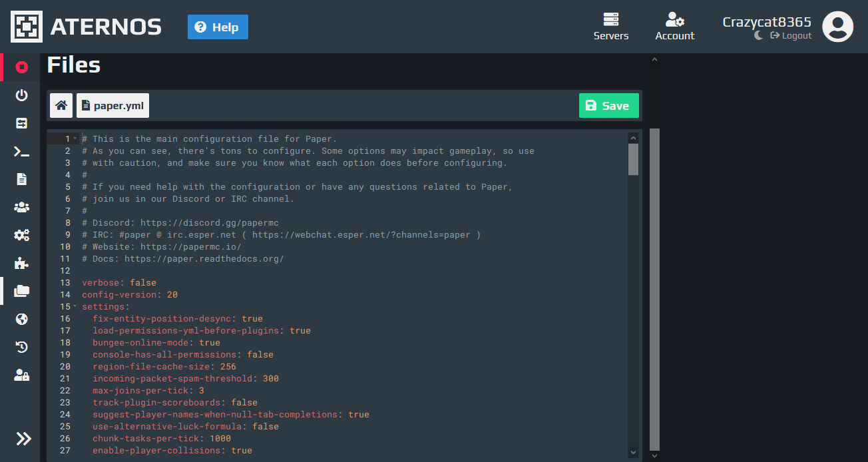The image size is (868, 462).
Task: Go to the Servers page
Action: pyautogui.click(x=611, y=27)
